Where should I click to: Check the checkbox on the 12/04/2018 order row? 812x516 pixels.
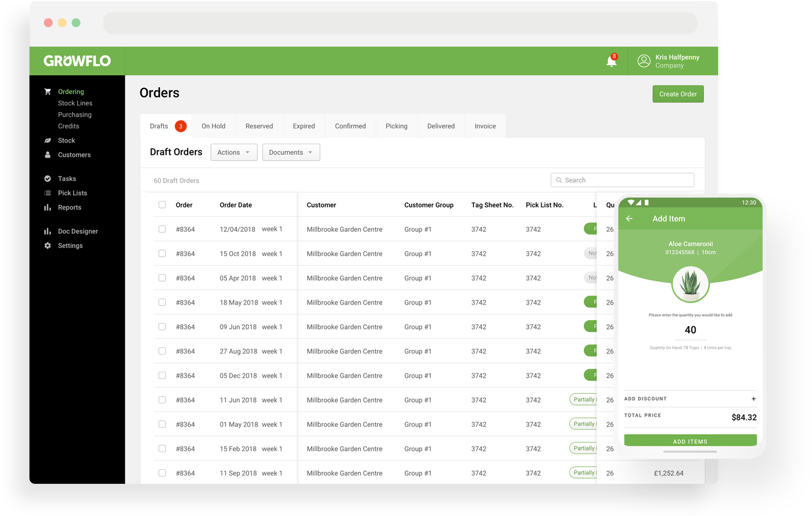click(162, 229)
